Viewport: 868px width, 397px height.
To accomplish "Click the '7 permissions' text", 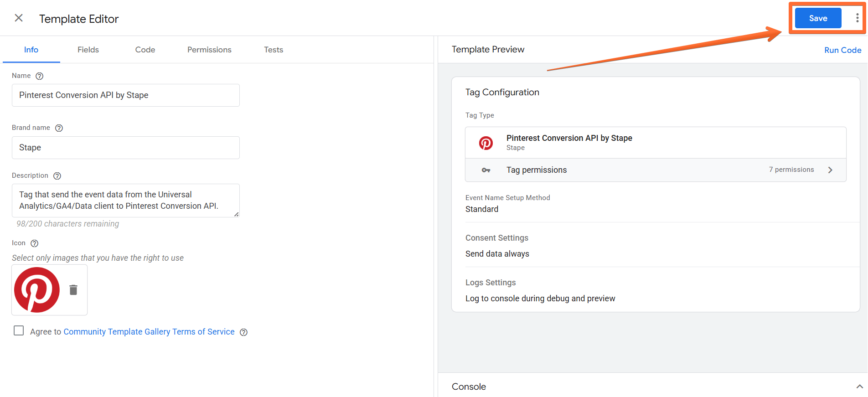I will tap(791, 170).
